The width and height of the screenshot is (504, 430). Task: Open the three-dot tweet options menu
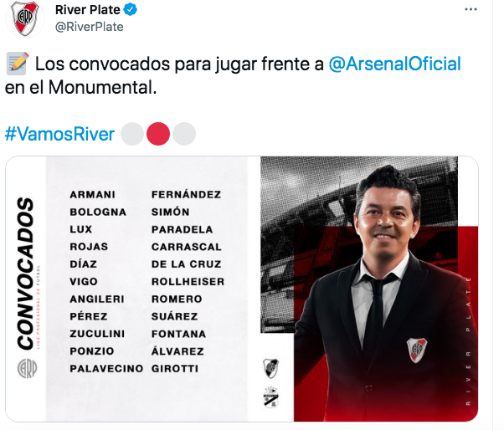471,10
